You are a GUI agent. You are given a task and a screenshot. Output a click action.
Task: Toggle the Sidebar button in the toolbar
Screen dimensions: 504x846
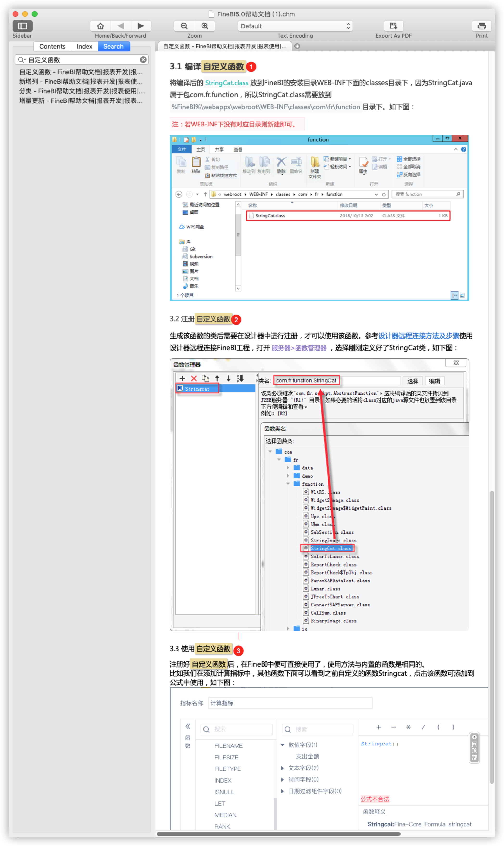click(22, 26)
